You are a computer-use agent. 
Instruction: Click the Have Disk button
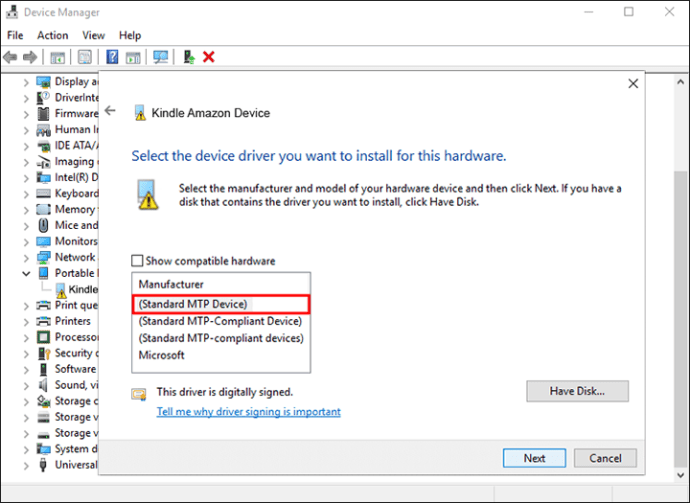pos(578,391)
